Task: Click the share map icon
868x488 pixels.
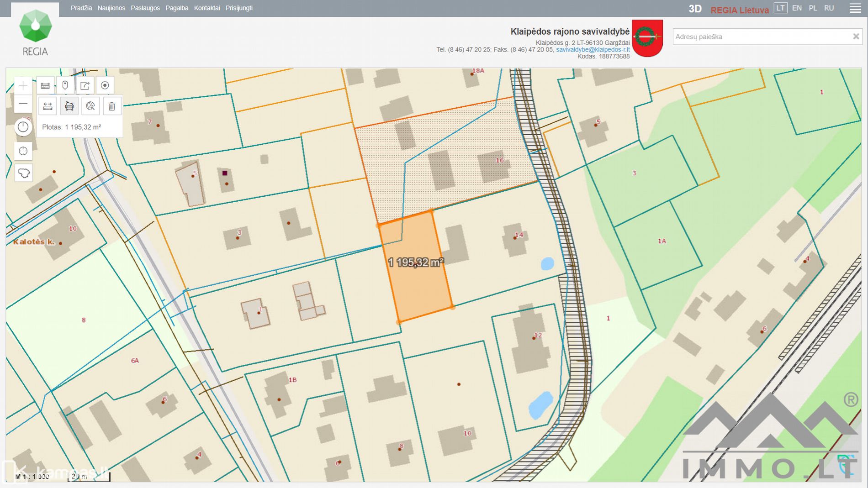Action: [x=85, y=85]
